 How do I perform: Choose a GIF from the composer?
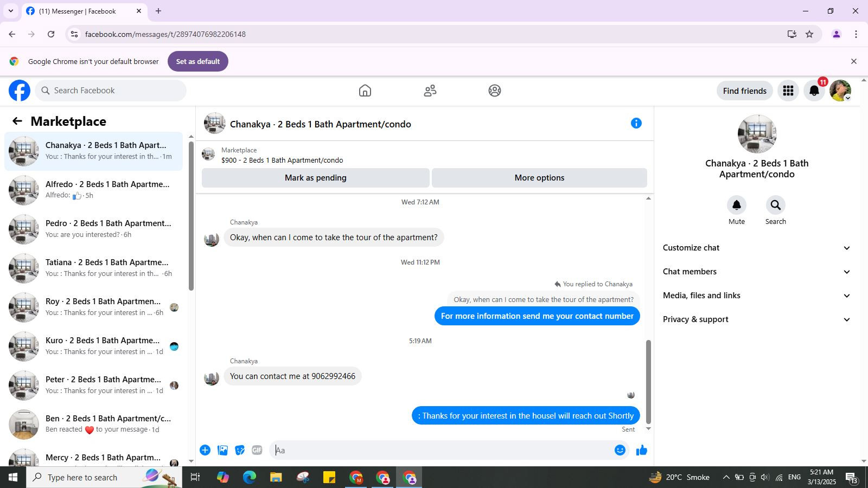click(257, 450)
